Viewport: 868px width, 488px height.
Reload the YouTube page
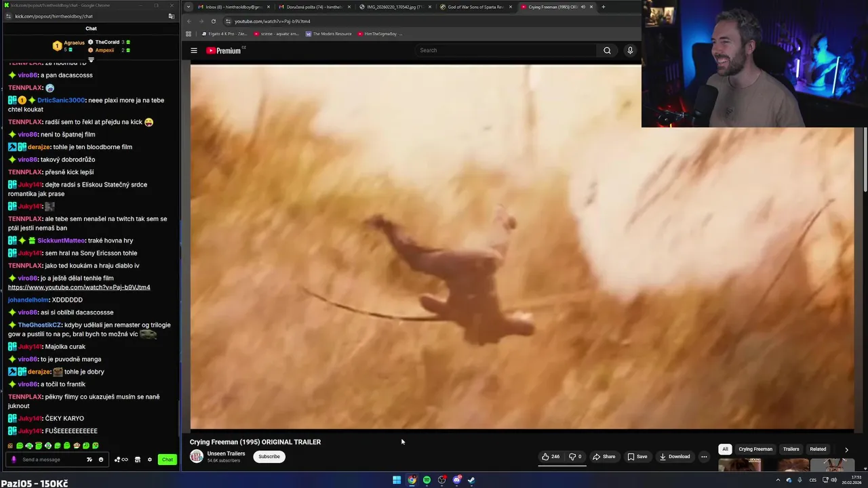coord(214,21)
